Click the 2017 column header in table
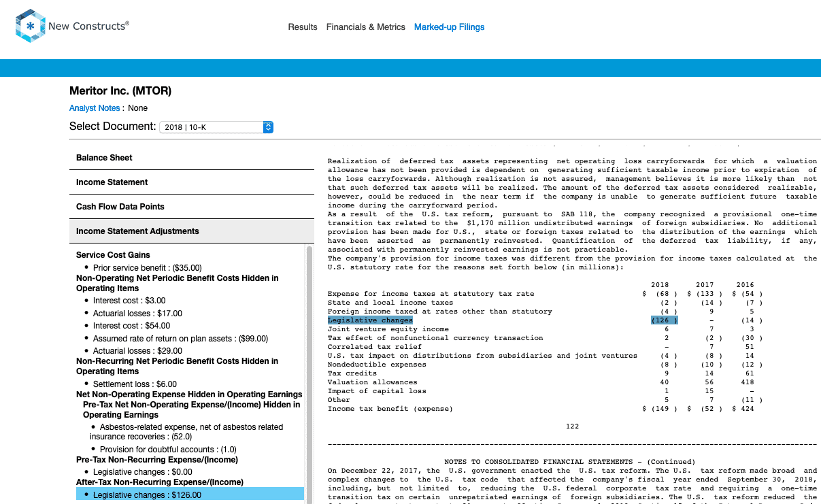The height and width of the screenshot is (504, 821). point(705,285)
